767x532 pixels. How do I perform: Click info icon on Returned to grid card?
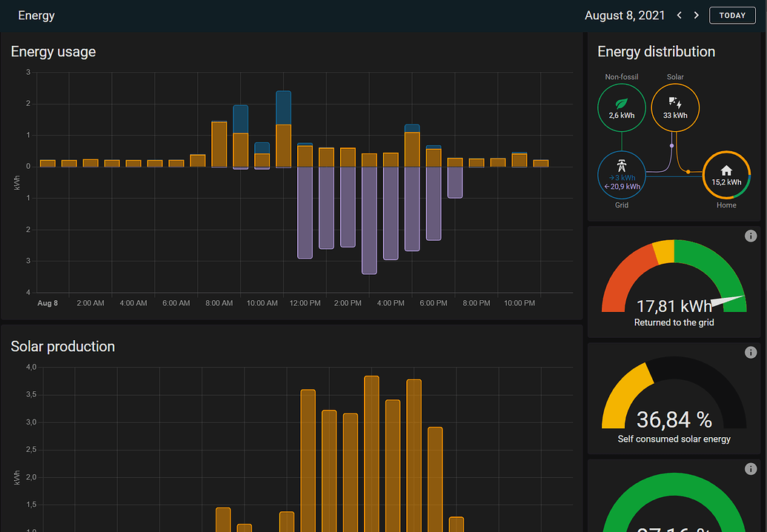point(750,236)
